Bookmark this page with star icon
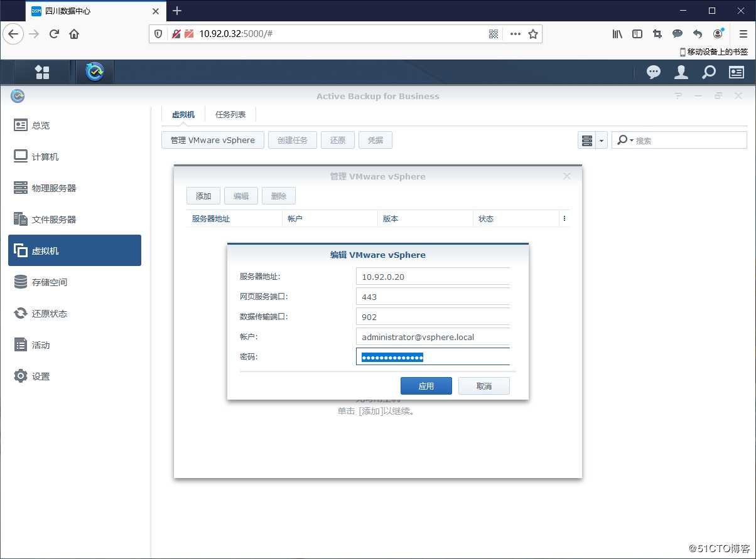Viewport: 756px width, 559px height. (x=533, y=34)
